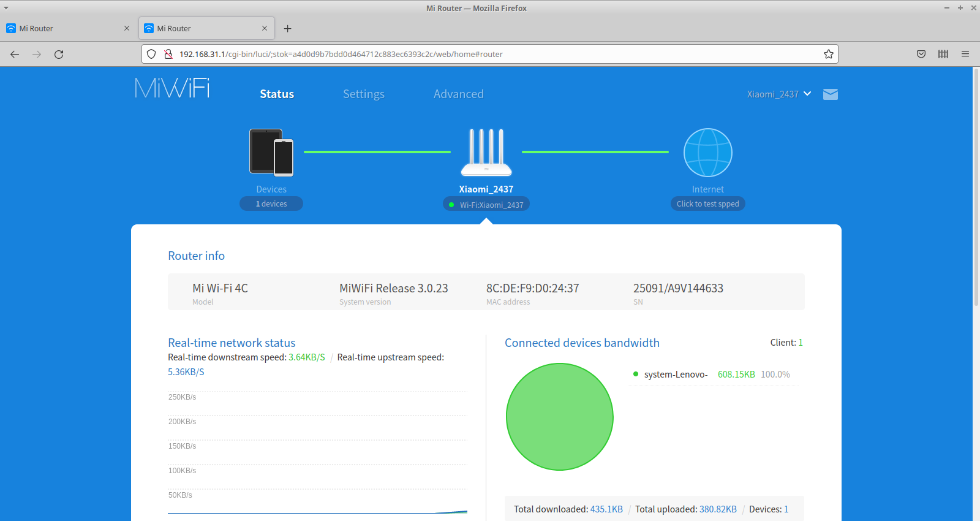This screenshot has height=521, width=980.
Task: Click the green bandwidth pie chart
Action: click(560, 417)
